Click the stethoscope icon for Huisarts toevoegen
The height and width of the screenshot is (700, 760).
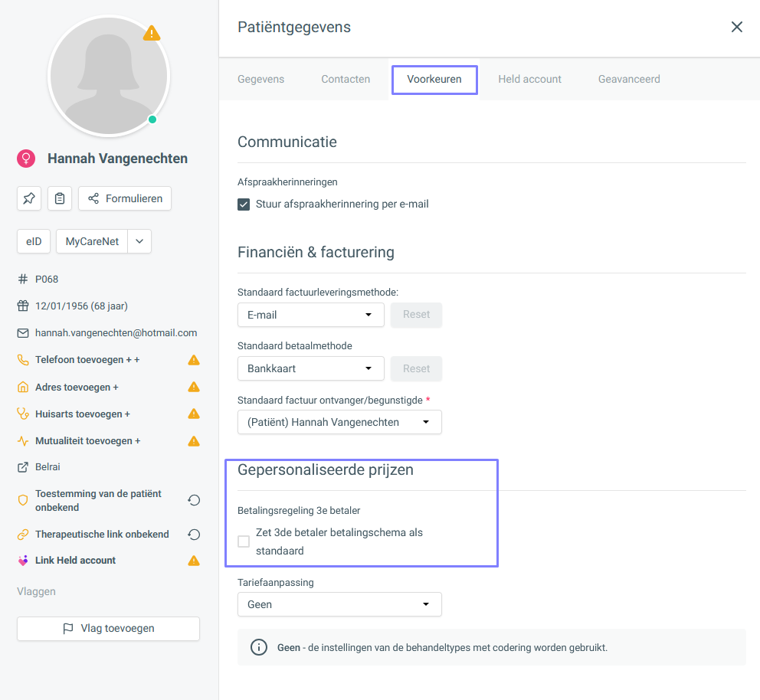tap(23, 414)
